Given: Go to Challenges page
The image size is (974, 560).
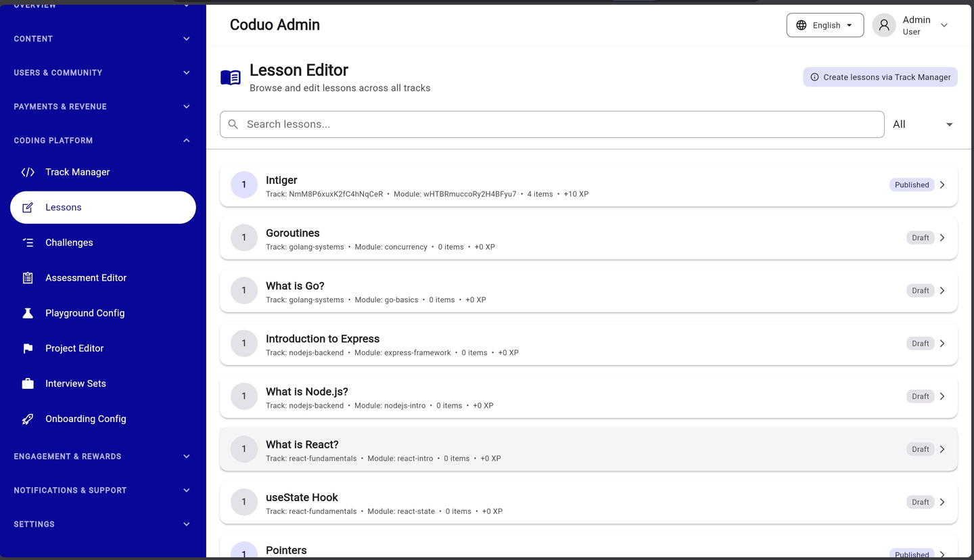Looking at the screenshot, I should [x=103, y=243].
